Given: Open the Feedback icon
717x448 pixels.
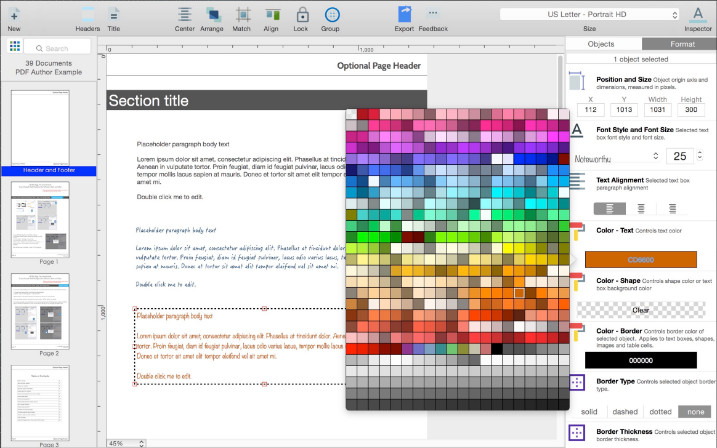Looking at the screenshot, I should pos(433,14).
